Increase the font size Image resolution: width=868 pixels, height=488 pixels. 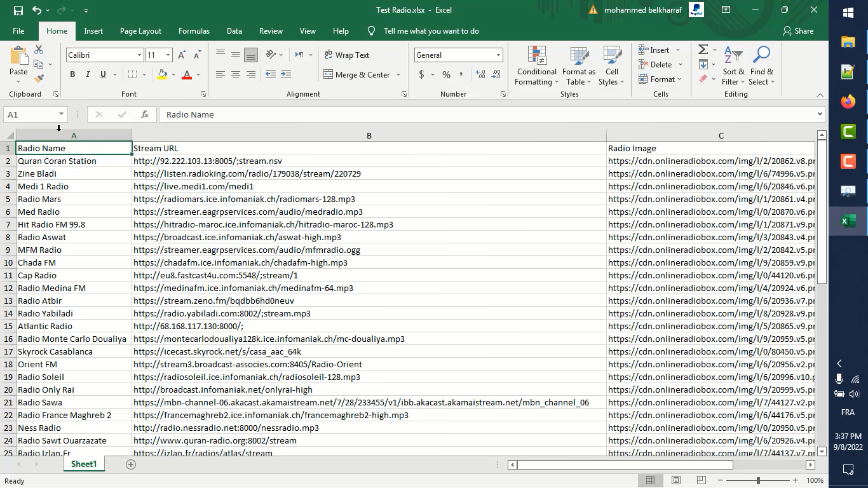pos(183,55)
